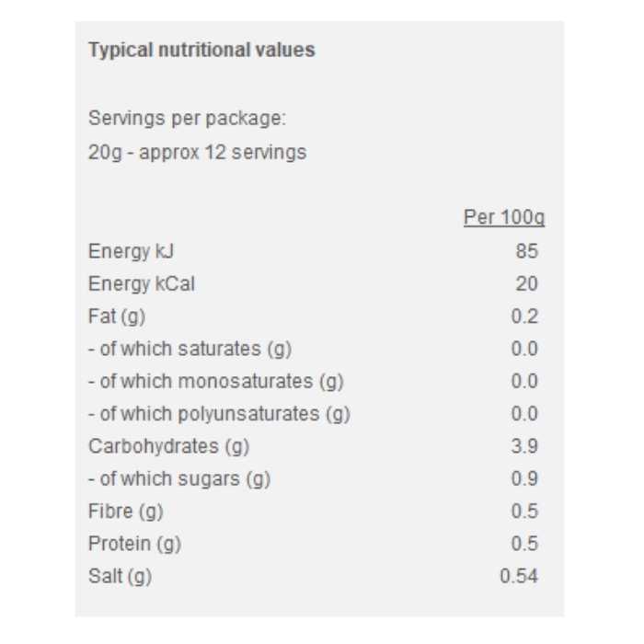Click the Energy kCal value 20

coord(526,284)
